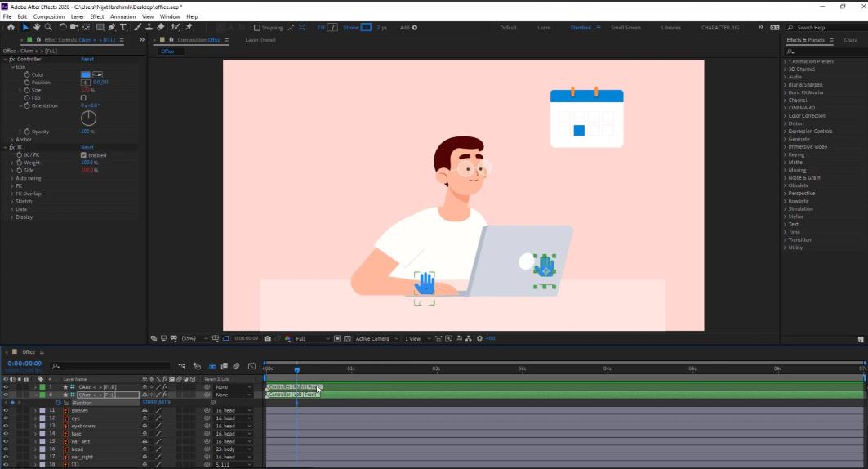Select the Pan Behind anchor point tool

click(x=86, y=27)
